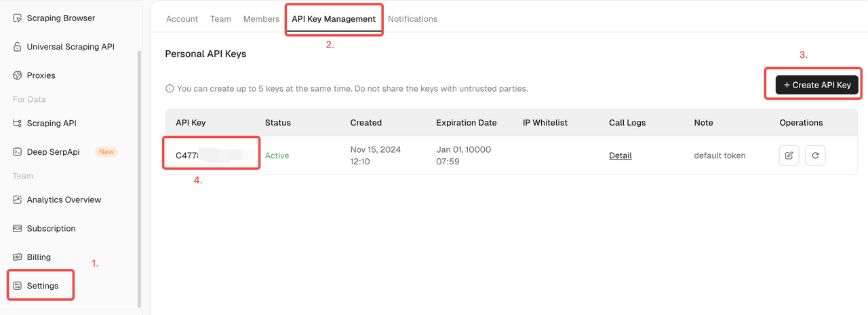Click the IP Whitelist column header
Image resolution: width=868 pixels, height=315 pixels.
pyautogui.click(x=545, y=123)
